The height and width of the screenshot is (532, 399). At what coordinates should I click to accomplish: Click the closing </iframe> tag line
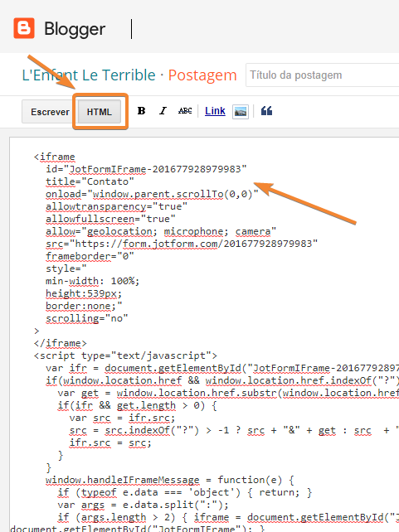(x=60, y=343)
